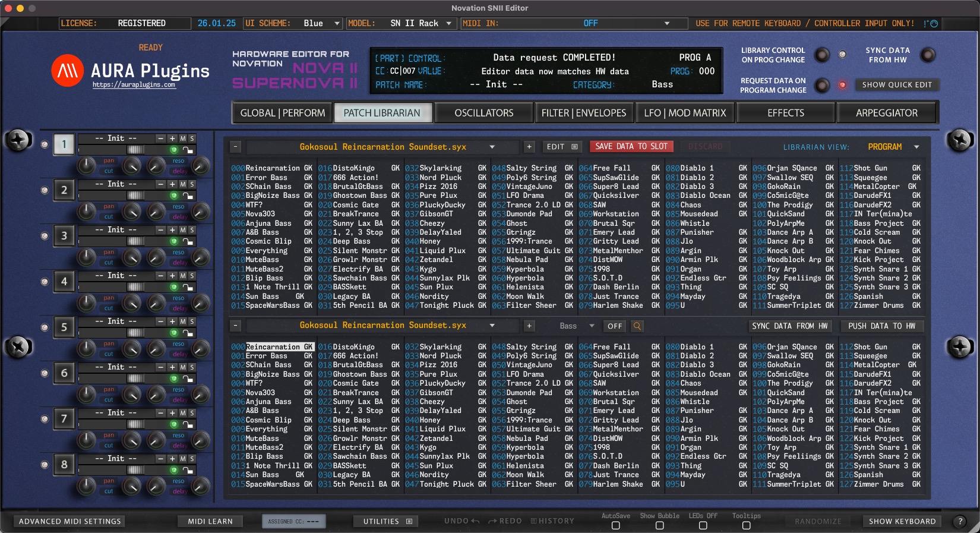
Task: Open help with the question mark icon
Action: click(x=960, y=521)
